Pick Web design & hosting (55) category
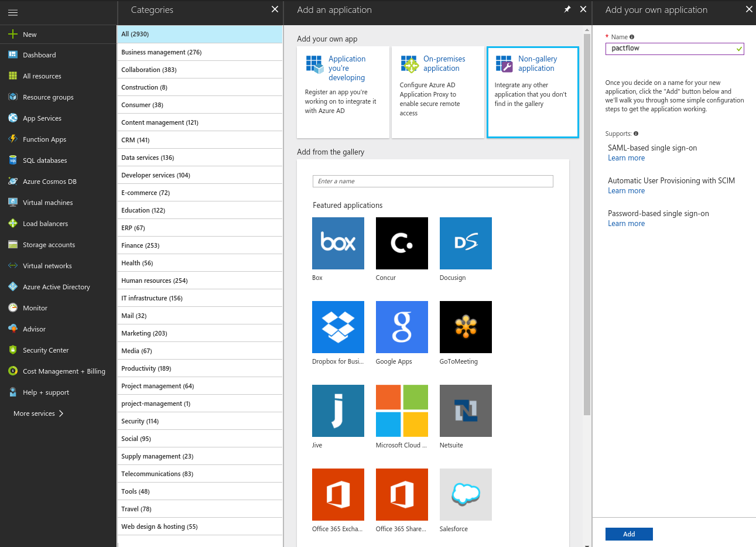Viewport: 756px width, 547px height. click(x=200, y=527)
